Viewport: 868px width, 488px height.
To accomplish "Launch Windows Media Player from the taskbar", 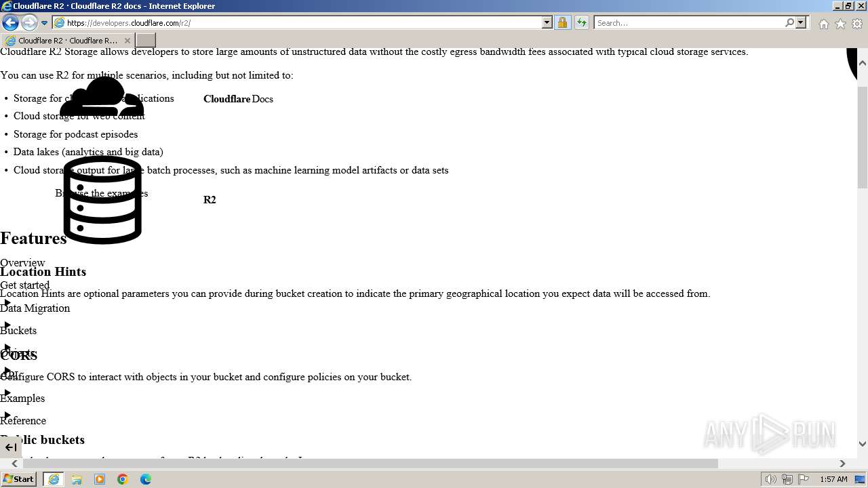I will coord(100,479).
